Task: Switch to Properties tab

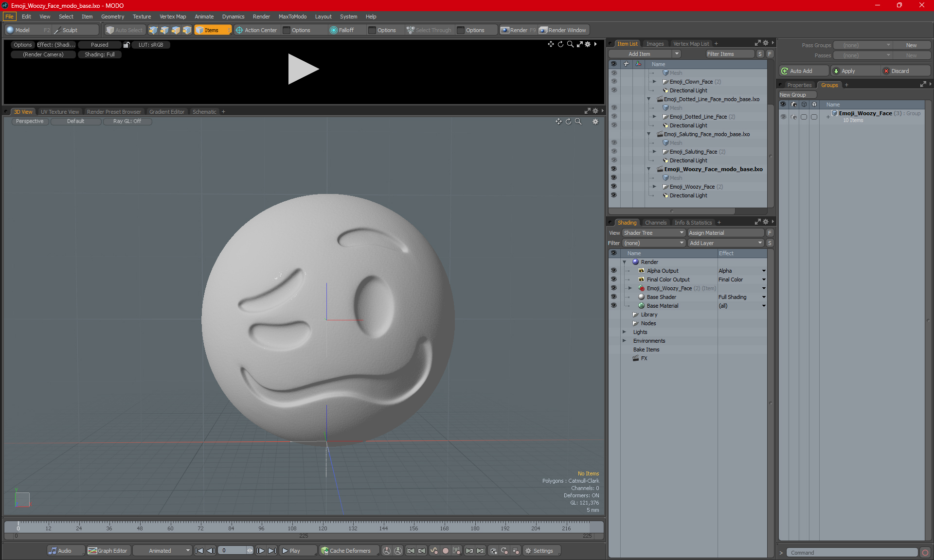Action: tap(799, 85)
